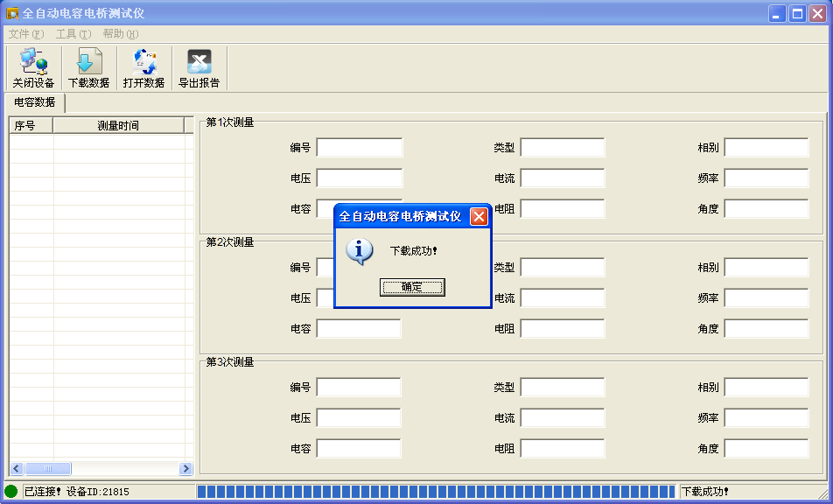Open the 文件 menu
Screen dimensions: 833x504
[26, 34]
